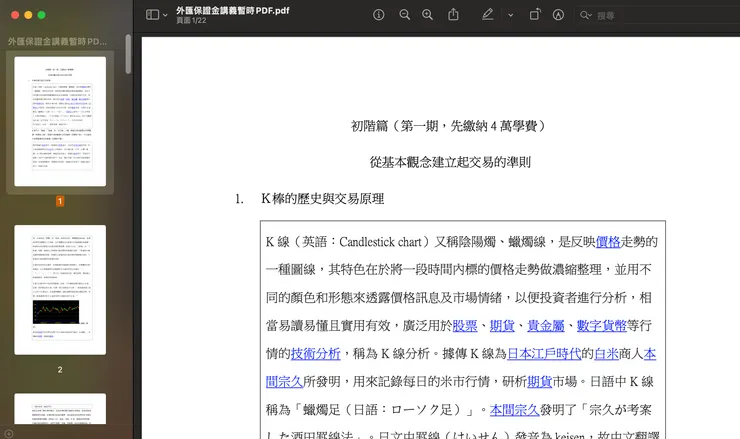Image resolution: width=740 pixels, height=439 pixels.
Task: Click the search magnifier icon
Action: (586, 15)
